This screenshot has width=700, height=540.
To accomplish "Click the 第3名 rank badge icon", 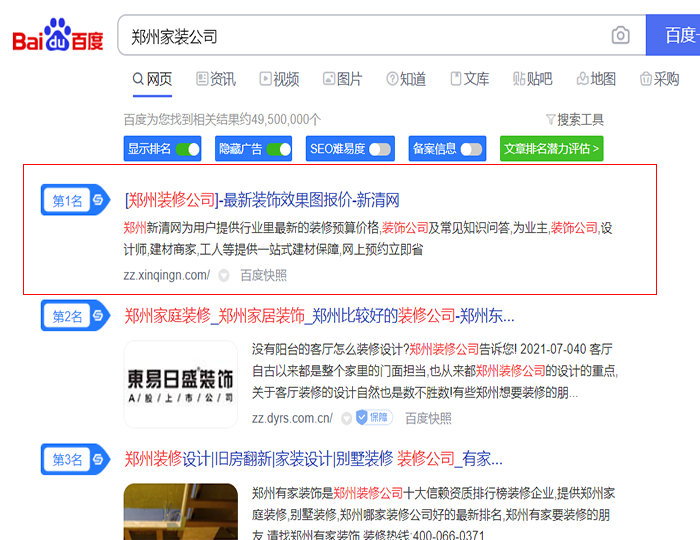I will (x=75, y=459).
